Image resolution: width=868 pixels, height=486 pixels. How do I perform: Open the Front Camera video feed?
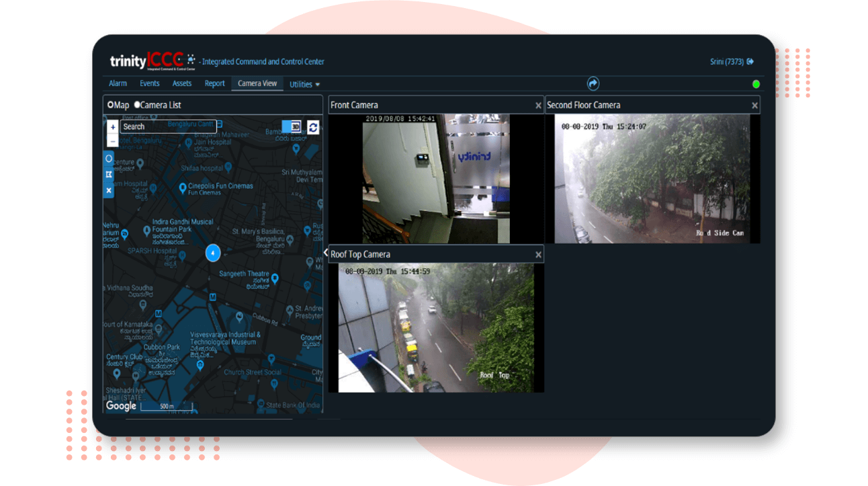point(436,179)
